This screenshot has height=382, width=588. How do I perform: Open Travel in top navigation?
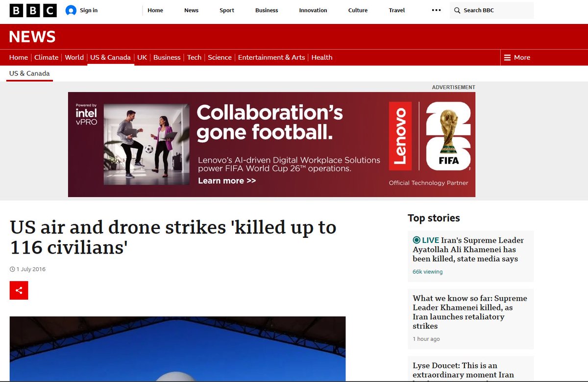coord(397,10)
